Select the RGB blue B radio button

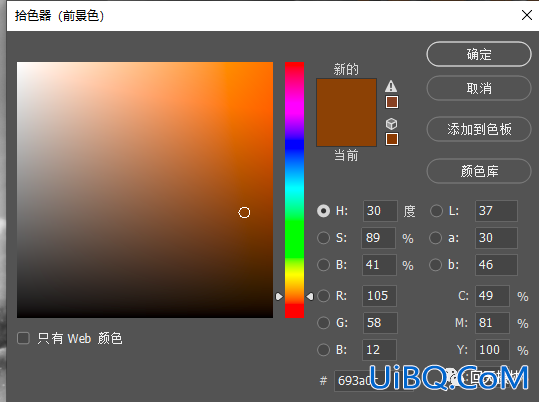coord(323,350)
